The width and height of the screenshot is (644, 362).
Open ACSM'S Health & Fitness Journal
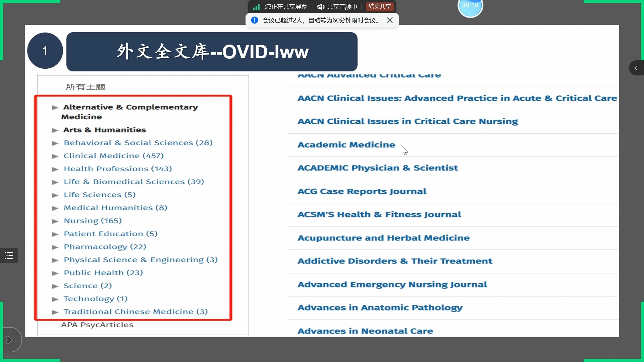click(x=379, y=215)
